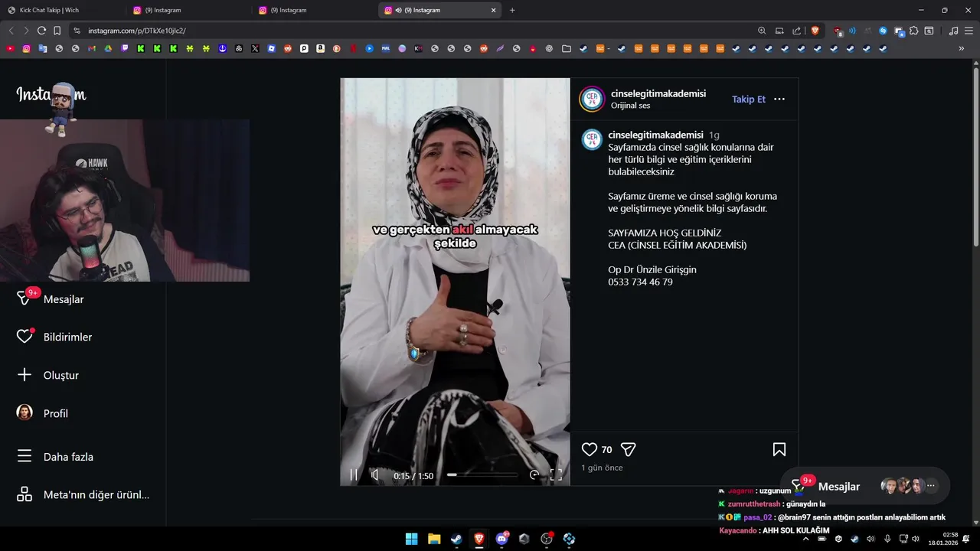This screenshot has height=551, width=980.
Task: Open Meta'nın diğer ürünleri menu
Action: click(83, 494)
